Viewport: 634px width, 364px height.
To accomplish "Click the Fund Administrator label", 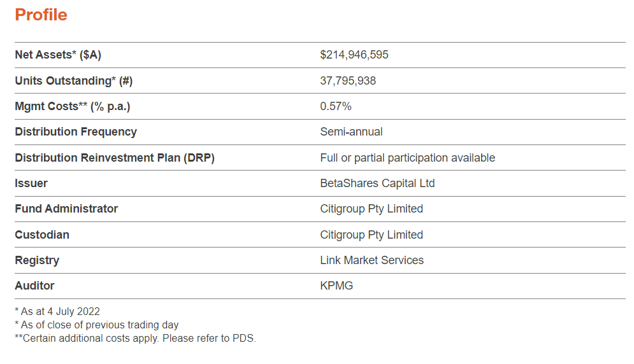I will (66, 209).
